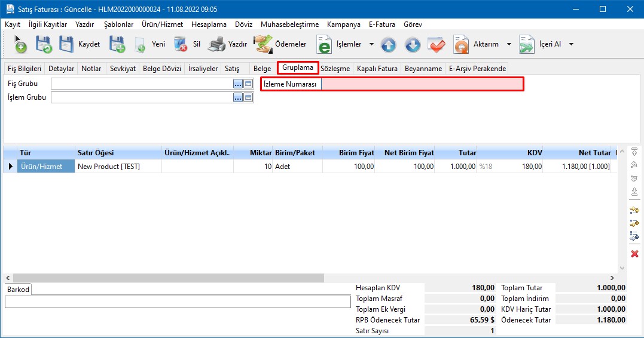The height and width of the screenshot is (338, 644).
Task: Click the red checkmark approve icon
Action: (x=437, y=45)
